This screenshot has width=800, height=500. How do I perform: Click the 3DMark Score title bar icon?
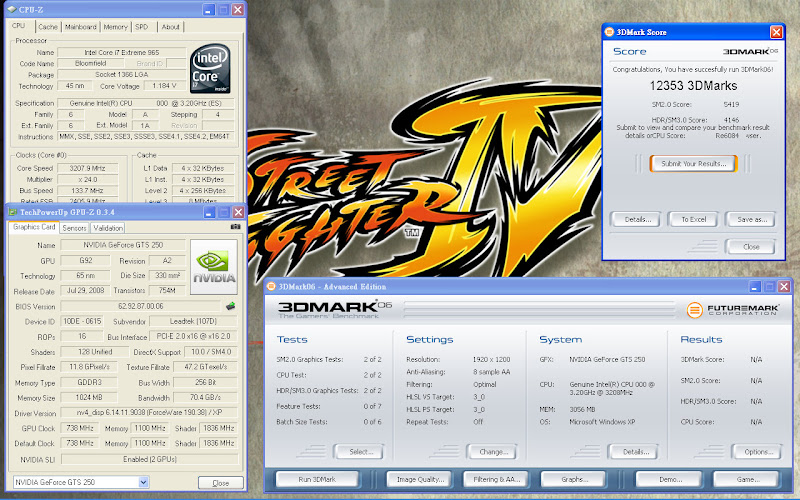(609, 32)
